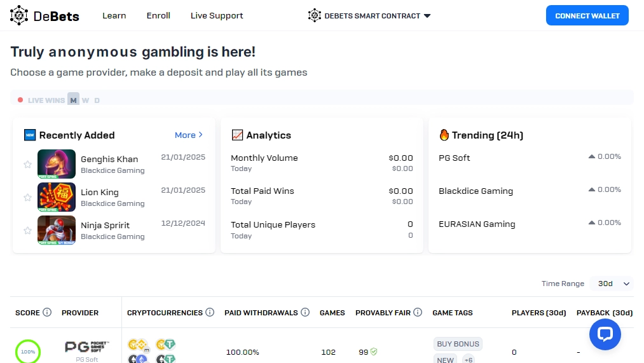Click the Analytics chart icon
The height and width of the screenshot is (363, 644).
point(237,135)
